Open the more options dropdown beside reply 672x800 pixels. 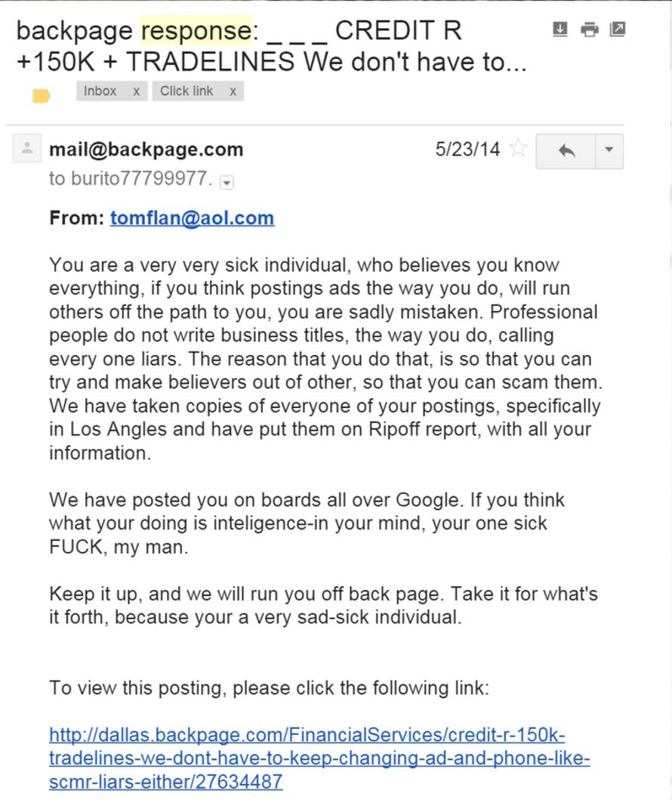(x=609, y=150)
